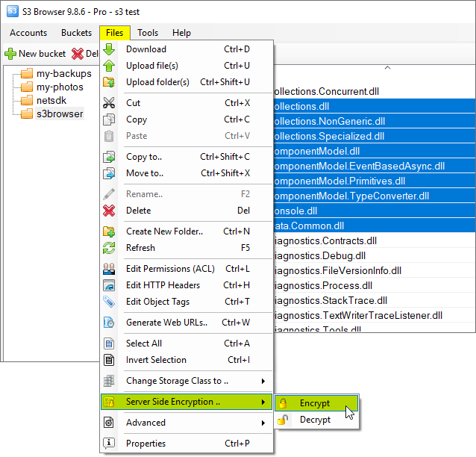Select file iagnostics.Process.dll row
This screenshot has width=476, height=457.
click(375, 285)
